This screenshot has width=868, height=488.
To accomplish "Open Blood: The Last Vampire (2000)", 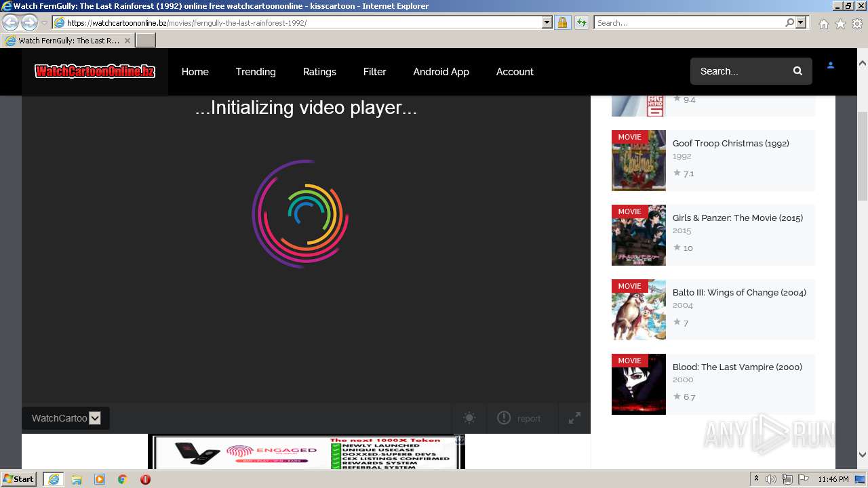I will 737,367.
